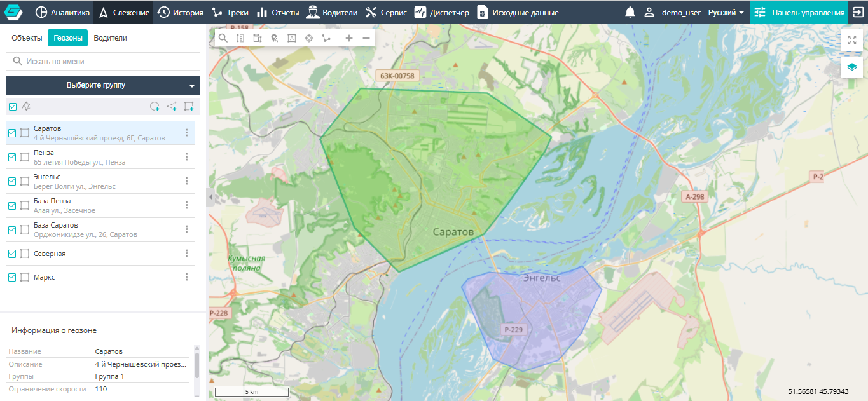Select the ruler distance measurement tool
The height and width of the screenshot is (401, 868).
(240, 38)
